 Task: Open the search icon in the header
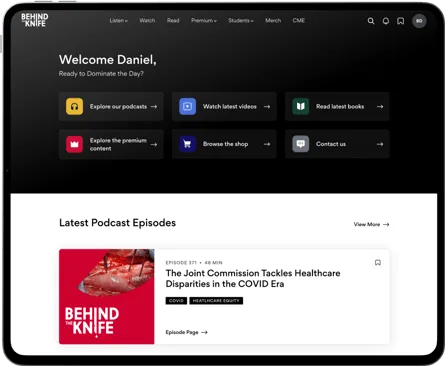click(x=371, y=21)
